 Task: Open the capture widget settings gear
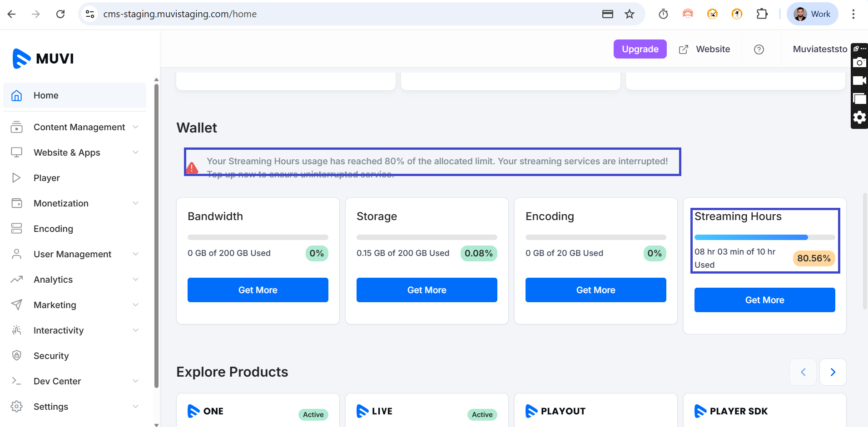pyautogui.click(x=859, y=118)
